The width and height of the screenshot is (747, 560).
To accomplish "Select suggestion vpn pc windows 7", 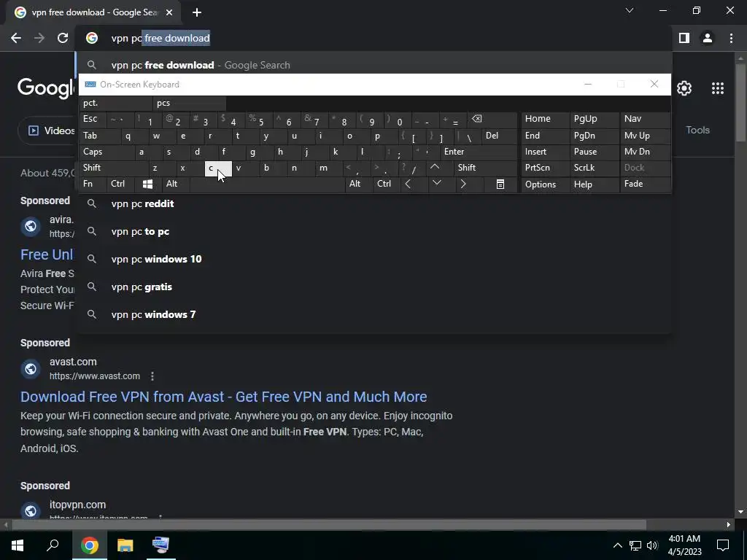I will [x=374, y=314].
